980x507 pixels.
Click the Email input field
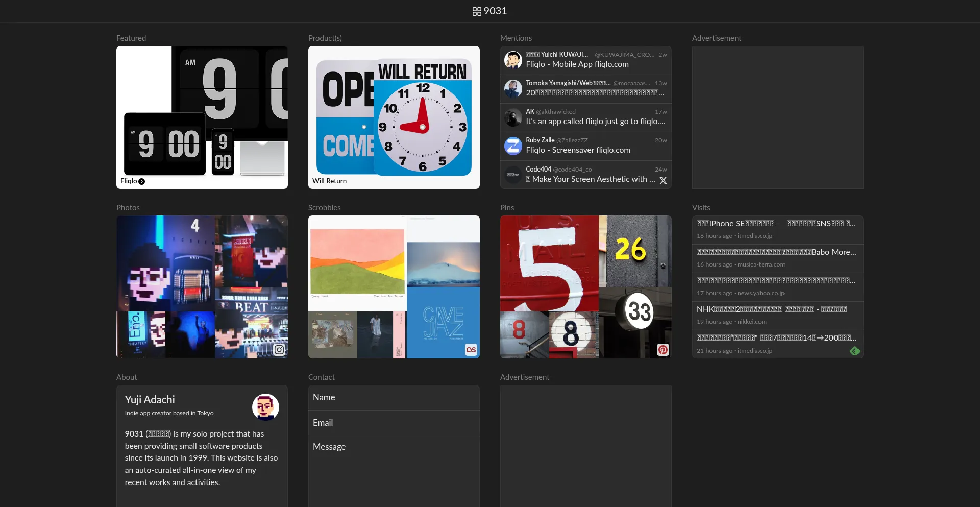[394, 423]
